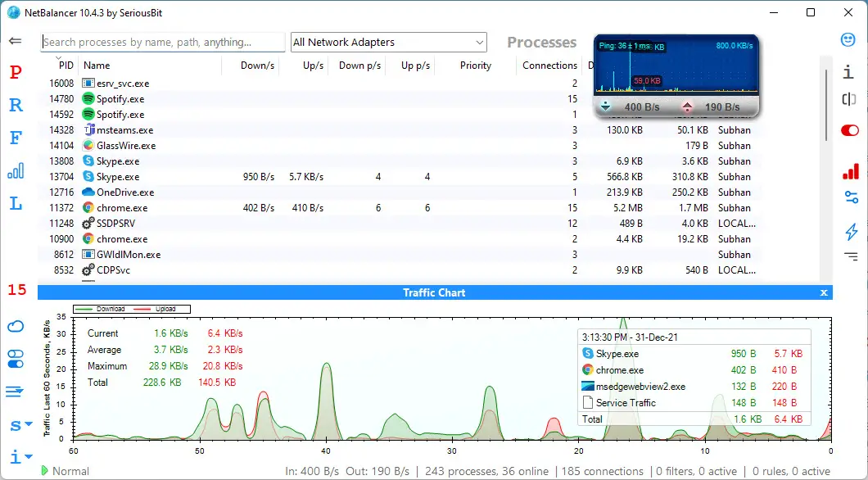Viewport: 868px width, 480px height.
Task: Select Spotify.exe with PID 14592
Action: (x=401, y=115)
